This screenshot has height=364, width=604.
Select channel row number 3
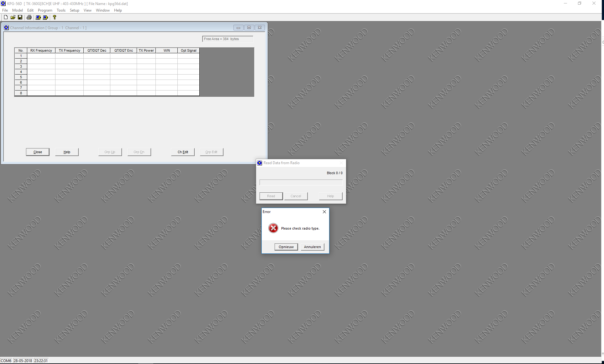click(x=21, y=66)
